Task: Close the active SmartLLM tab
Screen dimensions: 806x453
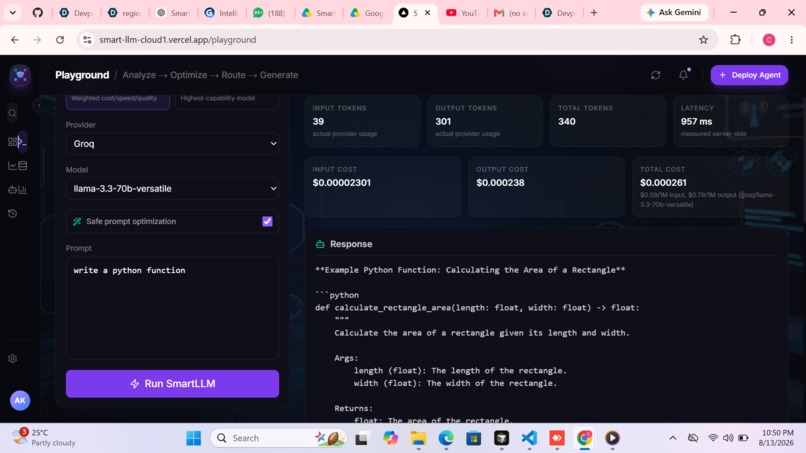Action: coord(427,13)
